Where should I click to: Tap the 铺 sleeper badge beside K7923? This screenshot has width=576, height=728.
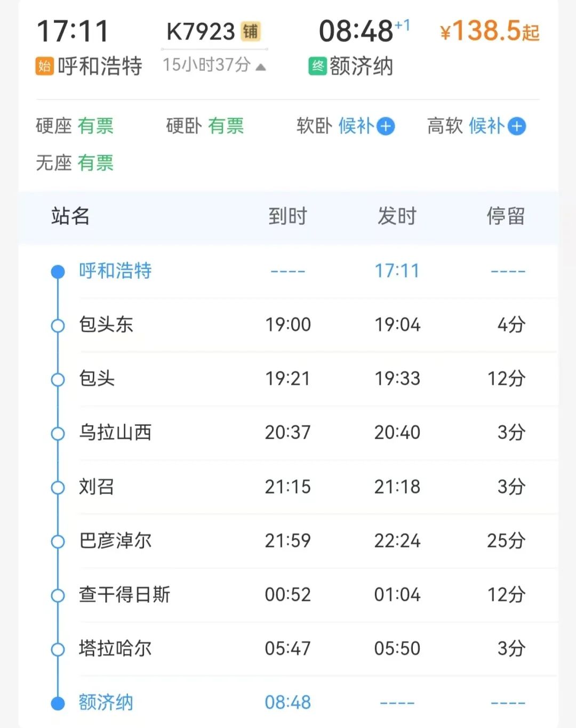click(251, 31)
